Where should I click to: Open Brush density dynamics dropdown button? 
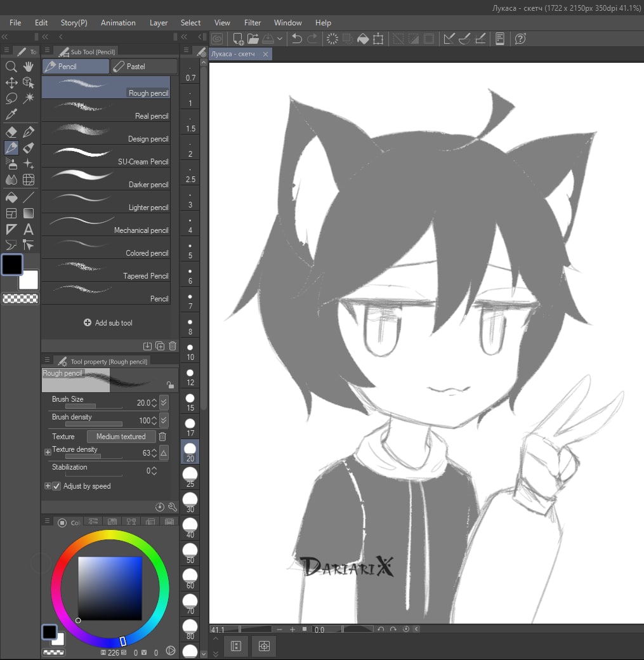(164, 420)
